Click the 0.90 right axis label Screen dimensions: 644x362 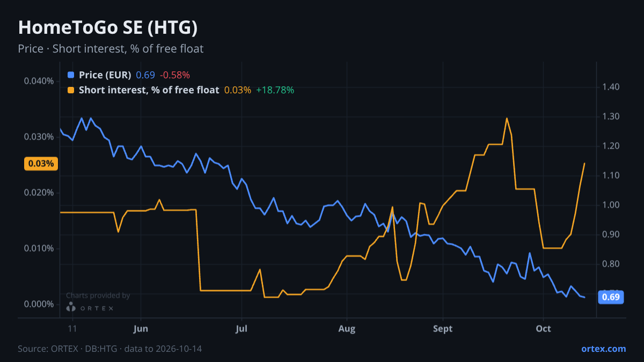pyautogui.click(x=611, y=234)
